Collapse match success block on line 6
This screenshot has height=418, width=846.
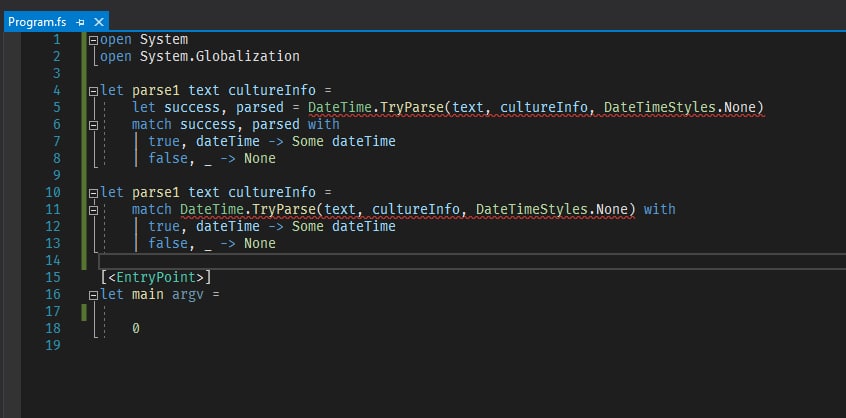(x=94, y=125)
